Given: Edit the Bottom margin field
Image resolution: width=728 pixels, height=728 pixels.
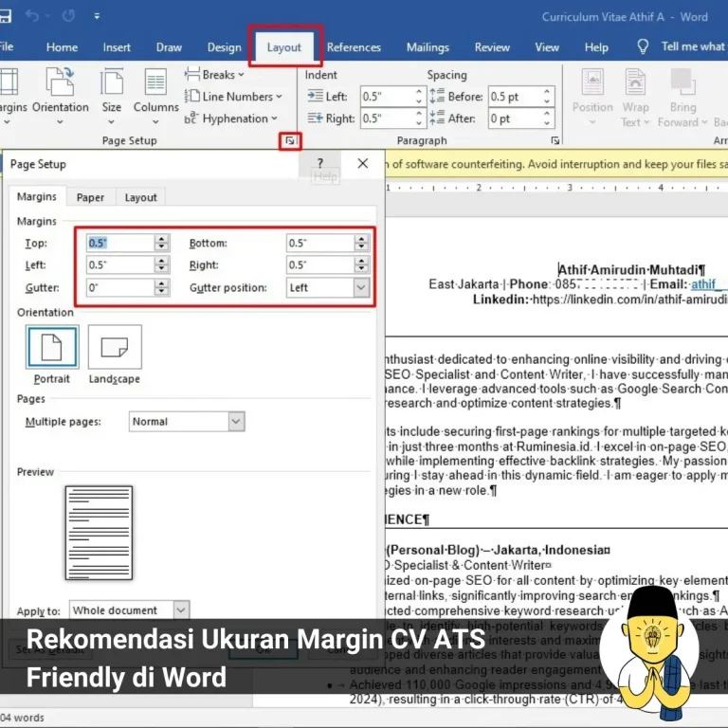Looking at the screenshot, I should click(x=319, y=243).
